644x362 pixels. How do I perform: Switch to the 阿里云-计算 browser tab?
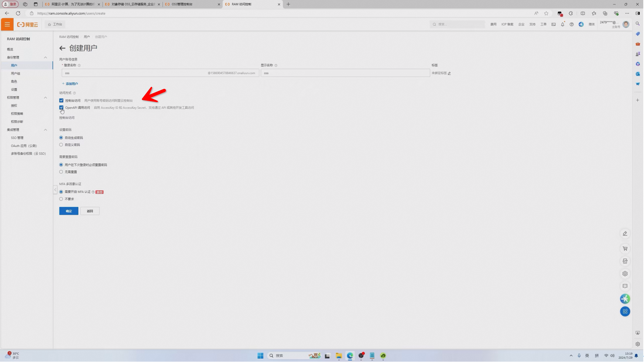[x=72, y=4]
